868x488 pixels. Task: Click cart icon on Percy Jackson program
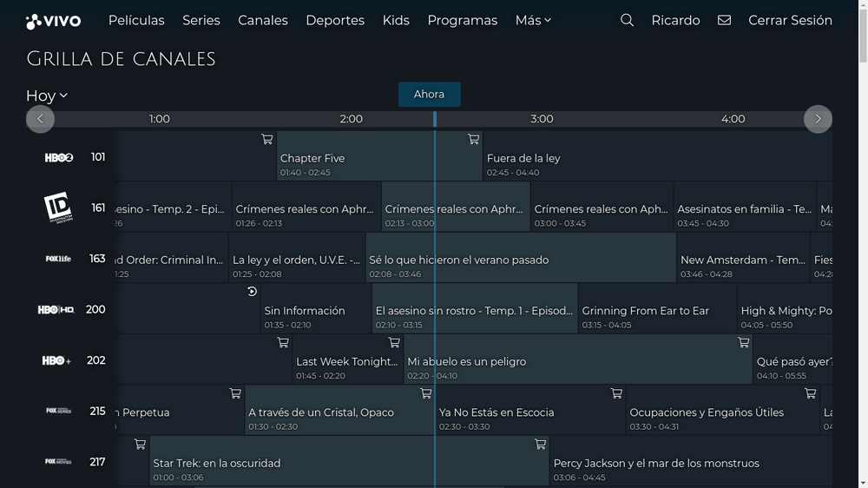coord(540,445)
